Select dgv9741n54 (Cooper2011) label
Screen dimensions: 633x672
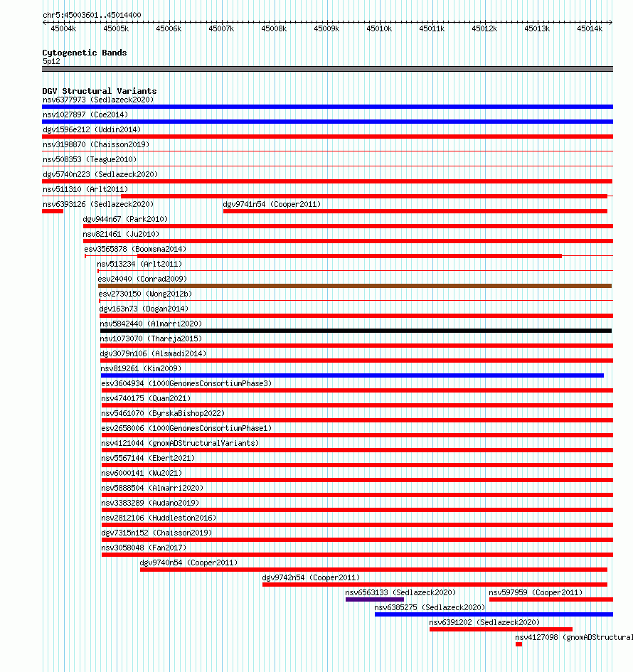272,204
